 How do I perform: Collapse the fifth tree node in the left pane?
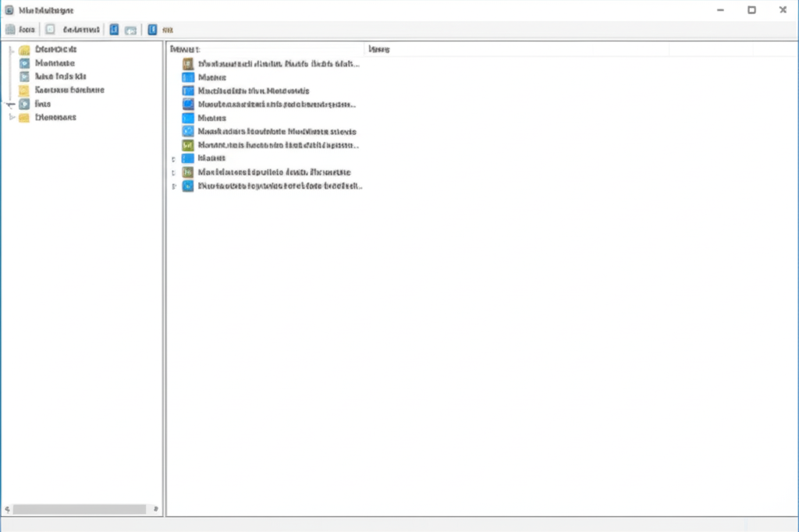11,104
